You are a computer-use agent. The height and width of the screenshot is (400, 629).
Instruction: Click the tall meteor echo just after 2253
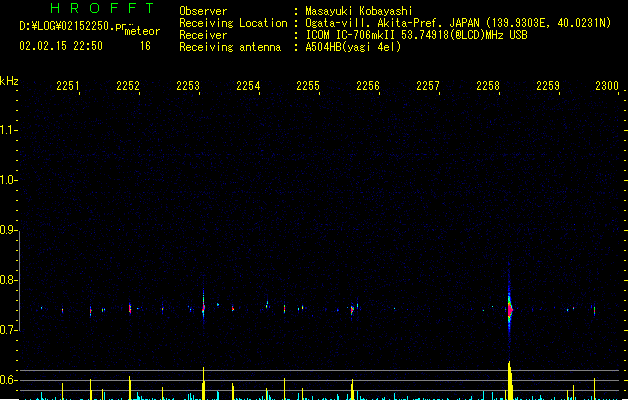pos(203,305)
